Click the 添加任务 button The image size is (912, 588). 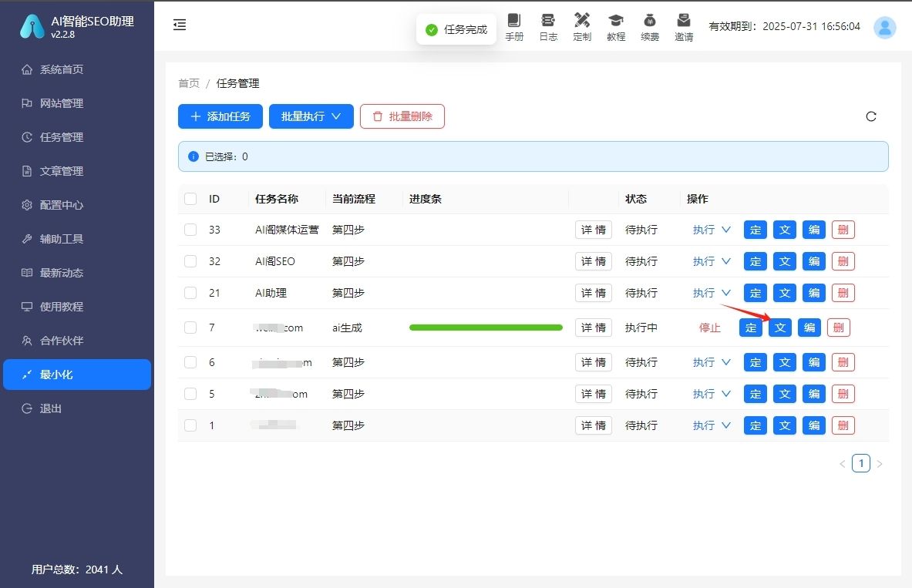(x=220, y=116)
